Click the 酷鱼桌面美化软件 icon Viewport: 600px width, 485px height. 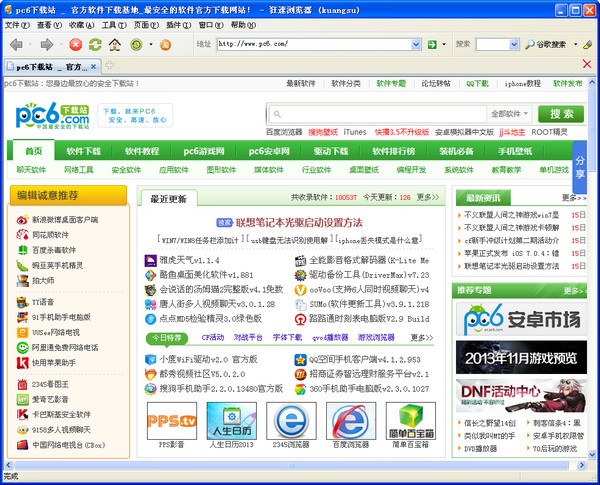pyautogui.click(x=150, y=275)
